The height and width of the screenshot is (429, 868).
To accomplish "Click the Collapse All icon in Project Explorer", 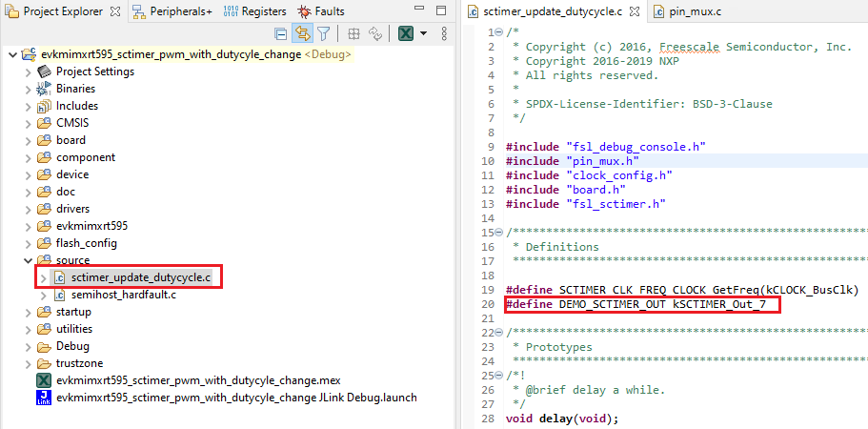I will pyautogui.click(x=281, y=34).
